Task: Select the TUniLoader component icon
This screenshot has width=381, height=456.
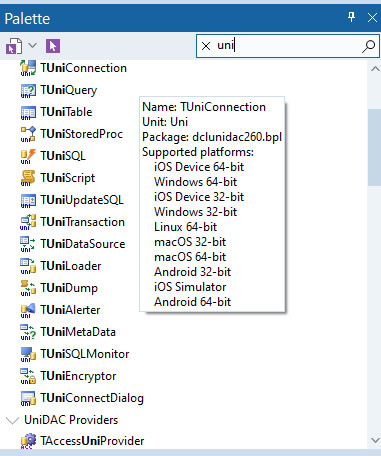Action: pos(28,266)
